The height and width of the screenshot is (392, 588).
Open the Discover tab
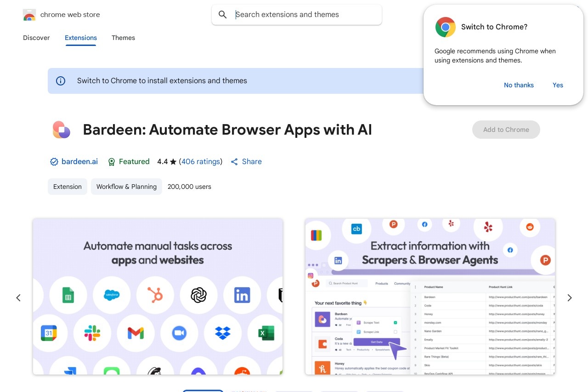36,38
